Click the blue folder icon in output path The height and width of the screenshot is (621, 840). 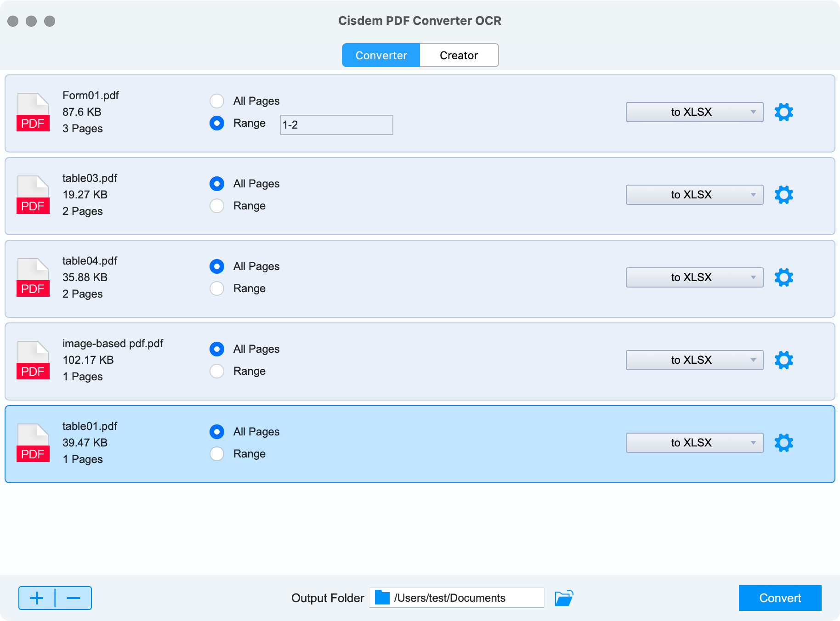pos(382,598)
